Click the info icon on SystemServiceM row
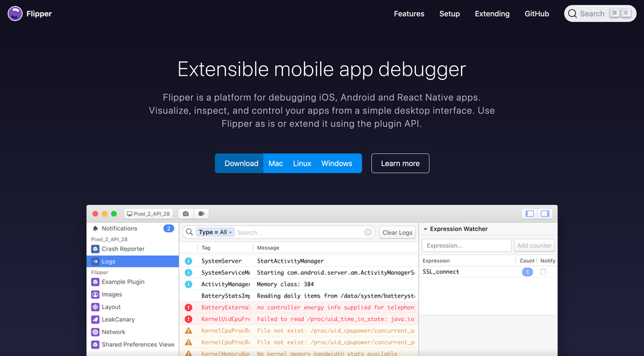This screenshot has width=644, height=356. [189, 273]
